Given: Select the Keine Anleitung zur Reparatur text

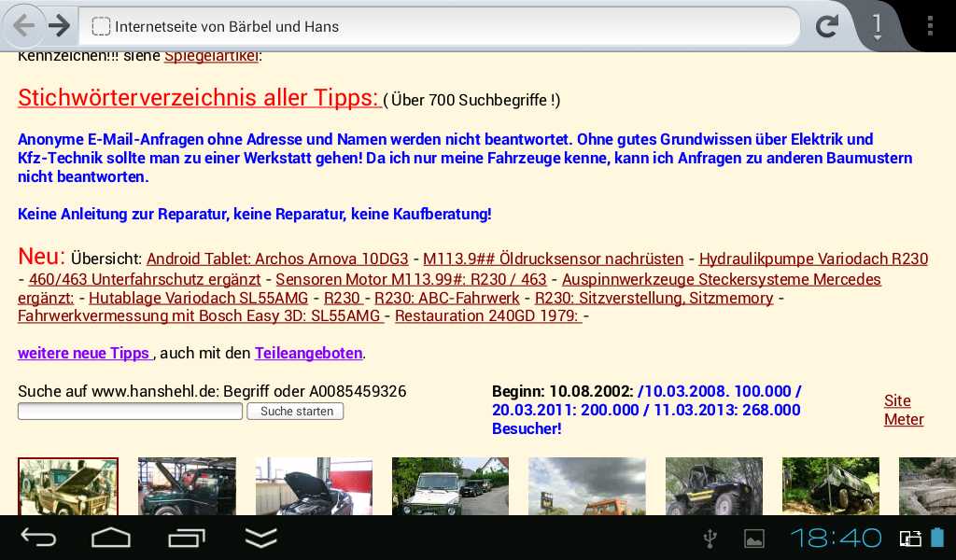Looking at the screenshot, I should click(x=254, y=214).
